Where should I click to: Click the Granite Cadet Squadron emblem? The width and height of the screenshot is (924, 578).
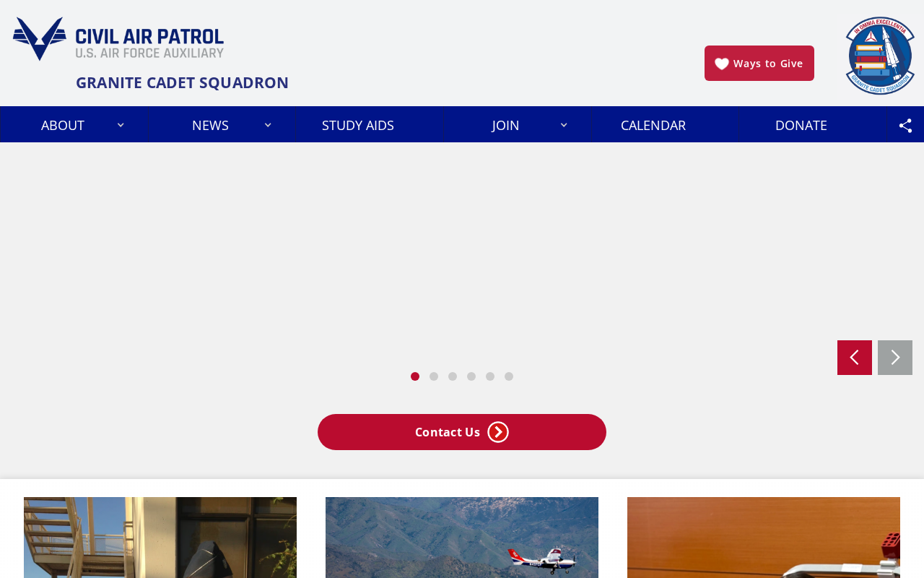[x=880, y=56]
